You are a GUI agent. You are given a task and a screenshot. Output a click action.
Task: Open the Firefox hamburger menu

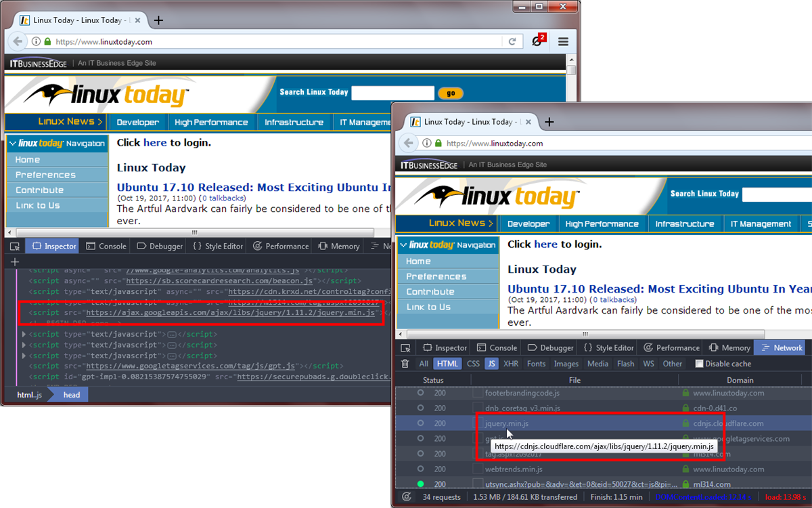(x=563, y=41)
